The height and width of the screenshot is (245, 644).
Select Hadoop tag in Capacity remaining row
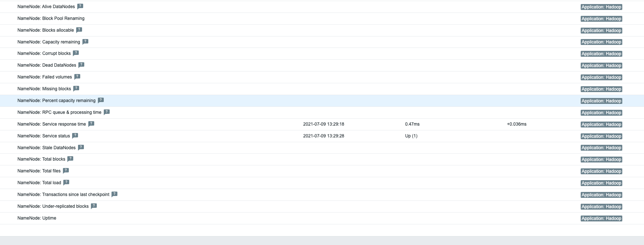(x=601, y=42)
